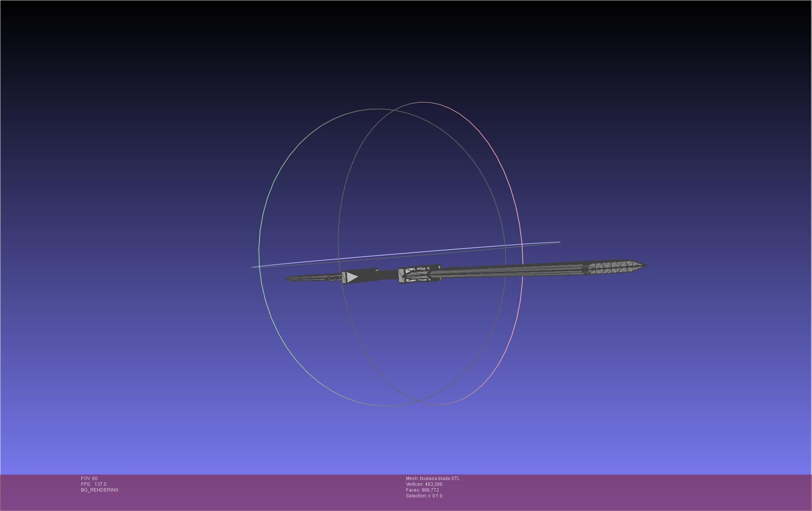Click the Faces: 966,772 info line
This screenshot has height=511, width=812.
click(422, 490)
